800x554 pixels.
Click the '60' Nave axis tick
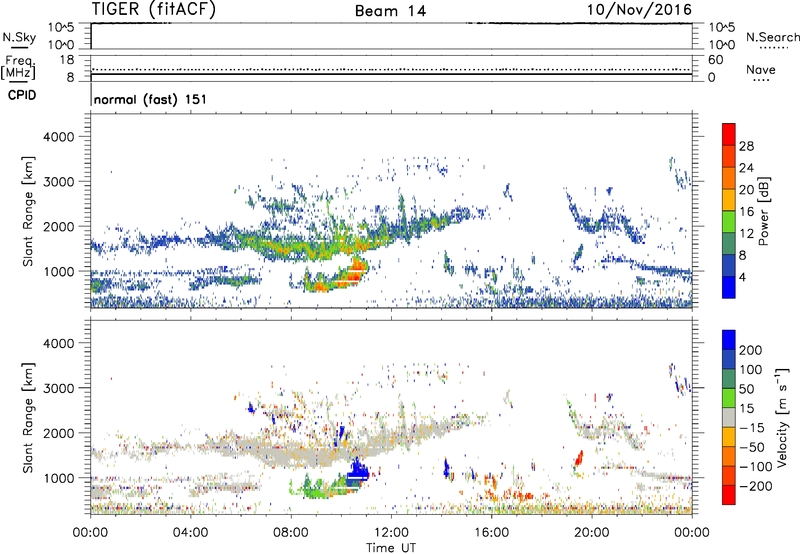715,60
